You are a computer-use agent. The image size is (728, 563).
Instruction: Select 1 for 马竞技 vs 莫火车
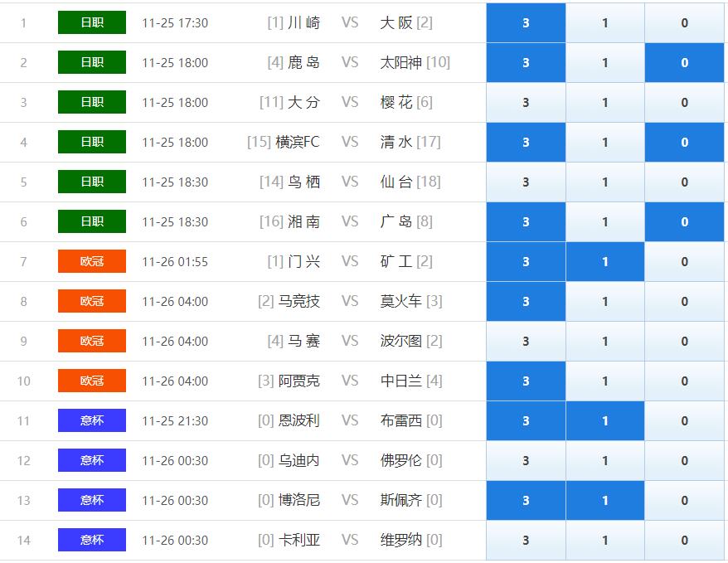pos(605,302)
